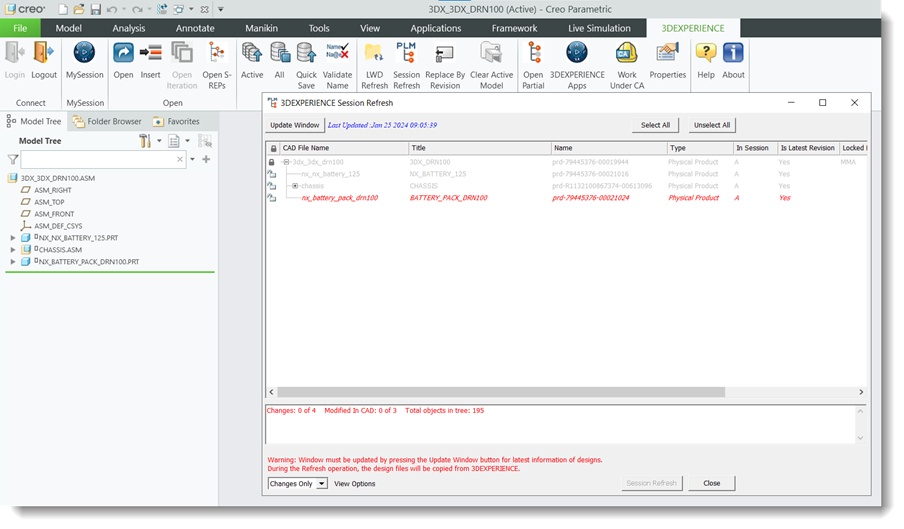Click the plus icon beside tree search
The width and height of the screenshot is (904, 529).
point(206,159)
